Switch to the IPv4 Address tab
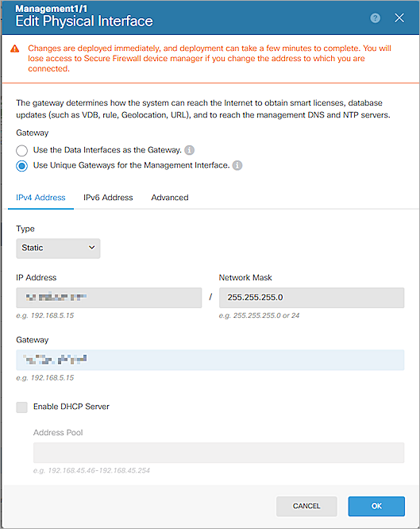The image size is (420, 529). [x=40, y=198]
